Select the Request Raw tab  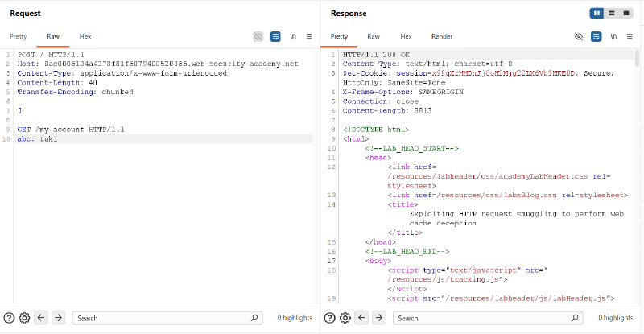pyautogui.click(x=53, y=36)
